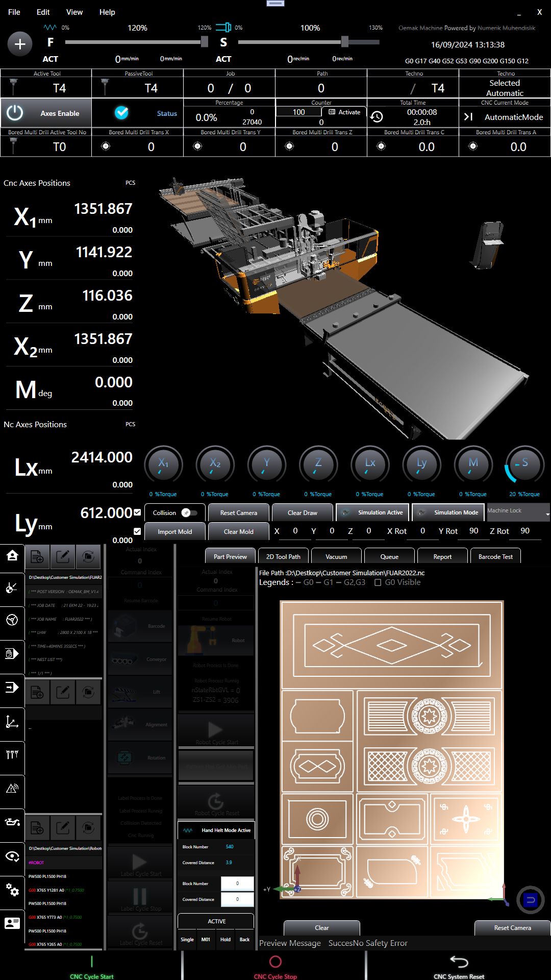Screen dimensions: 551x980
Task: Open the Machine Lock dropdown
Action: 518,511
